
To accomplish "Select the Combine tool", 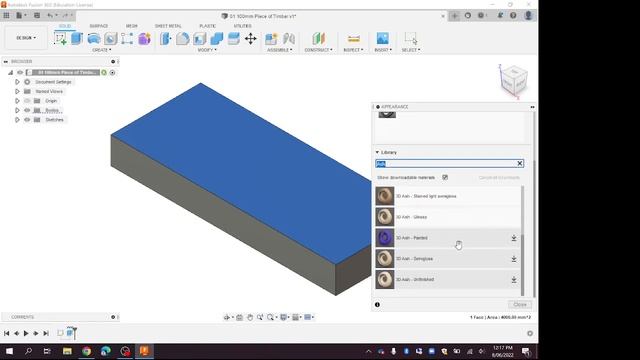I will tap(217, 39).
